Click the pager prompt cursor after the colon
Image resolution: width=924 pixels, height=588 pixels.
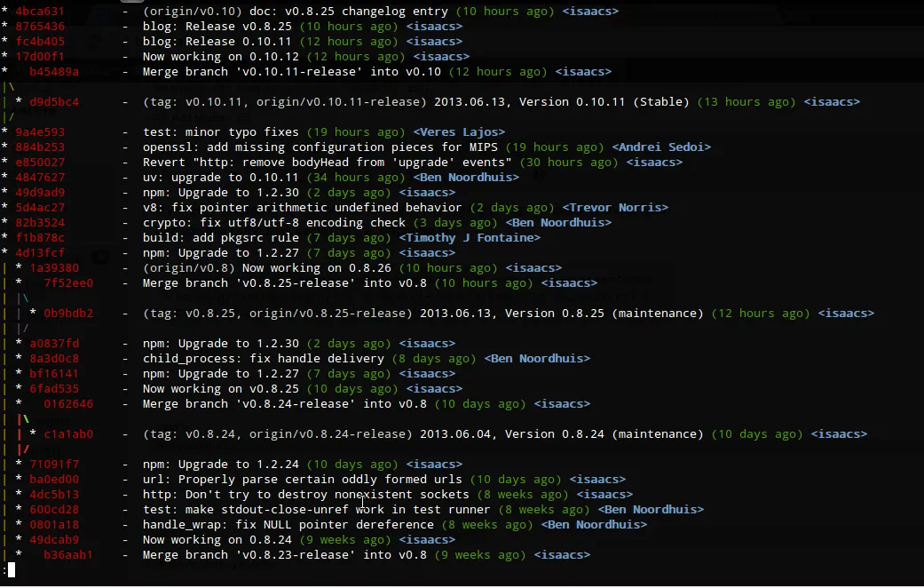[x=12, y=569]
